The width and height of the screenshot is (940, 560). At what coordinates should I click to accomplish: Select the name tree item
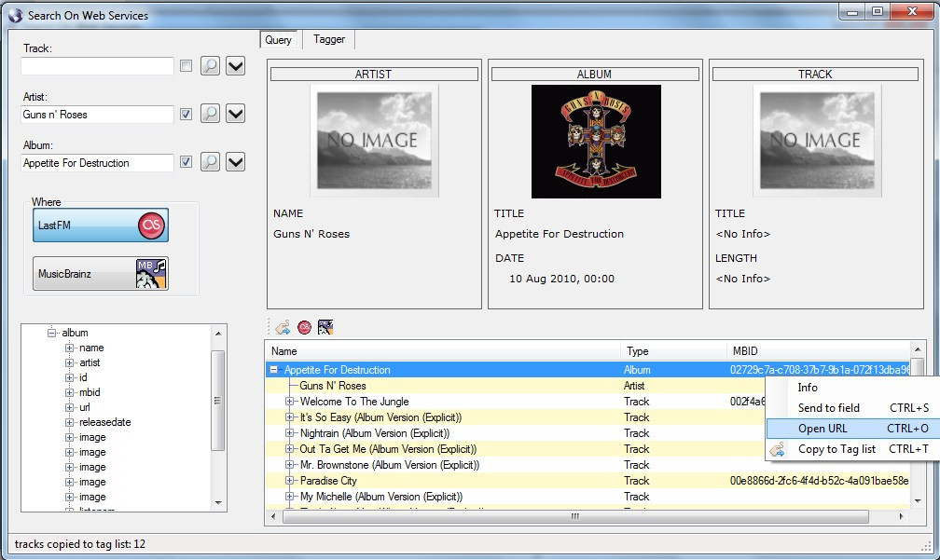click(91, 348)
